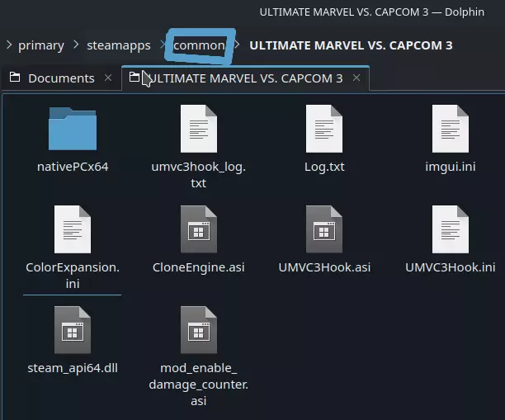The width and height of the screenshot is (505, 420).
Task: Click the Log.txt name label
Action: pyautogui.click(x=324, y=167)
